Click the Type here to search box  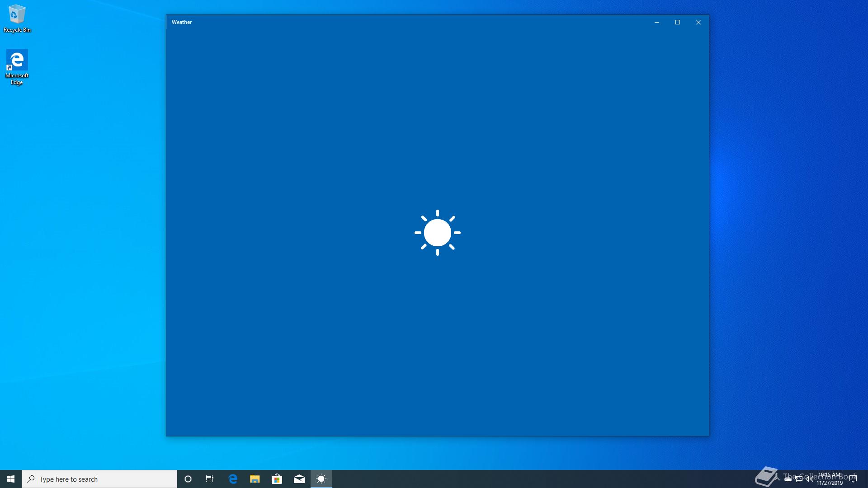click(x=99, y=479)
